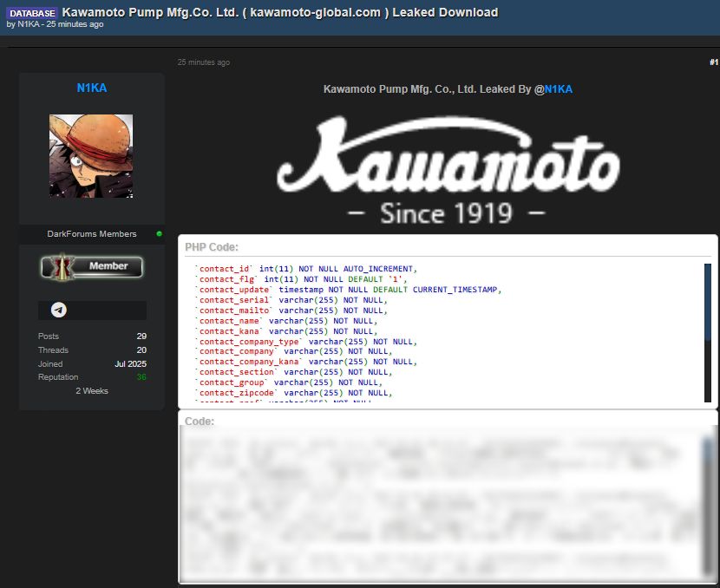Click the contact_mailto code line
The height and width of the screenshot is (588, 720).
(x=291, y=310)
